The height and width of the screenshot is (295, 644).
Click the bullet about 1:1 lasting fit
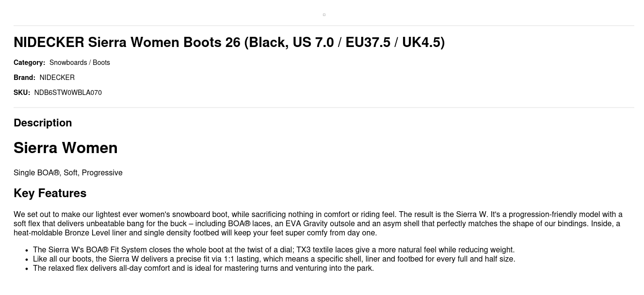pos(274,259)
